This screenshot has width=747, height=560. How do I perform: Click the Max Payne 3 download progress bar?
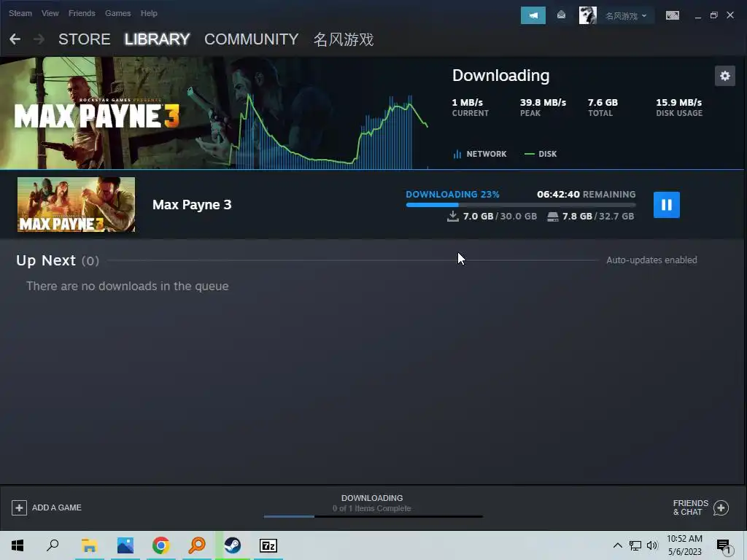521,205
